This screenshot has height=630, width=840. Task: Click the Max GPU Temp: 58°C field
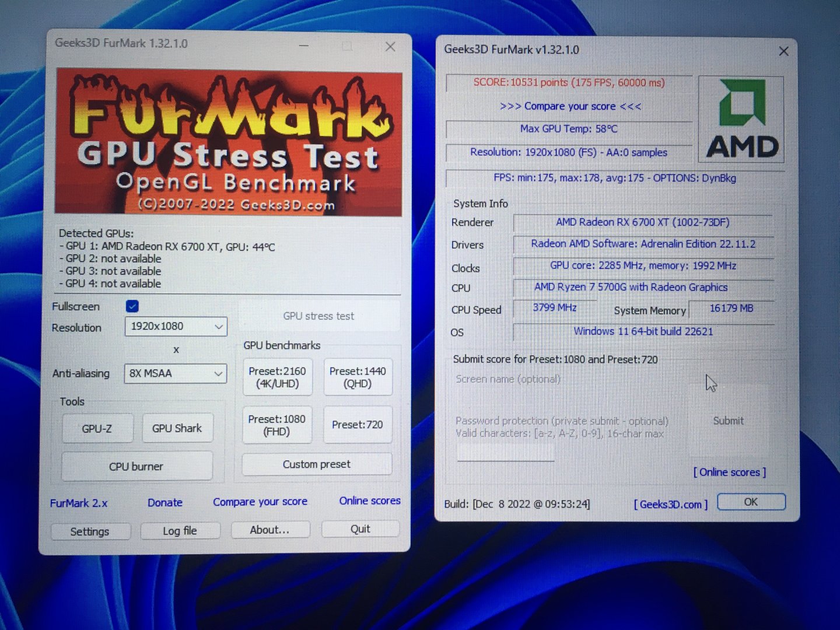tap(569, 129)
